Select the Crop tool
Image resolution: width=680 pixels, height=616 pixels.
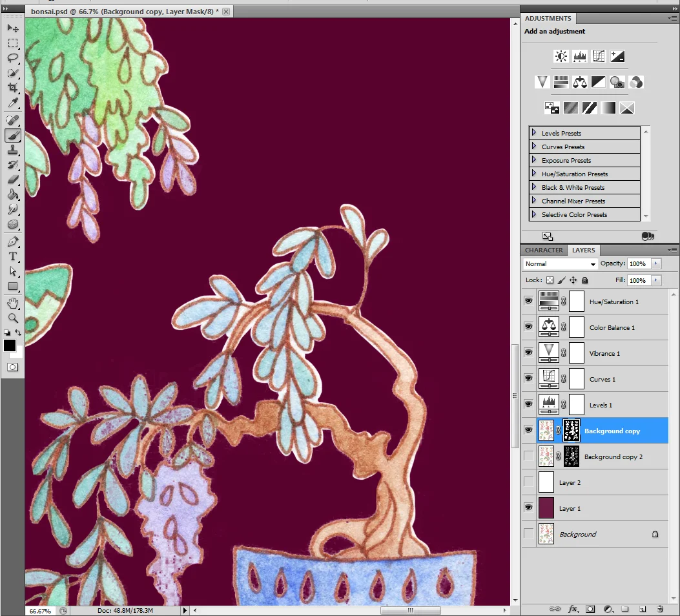(13, 88)
